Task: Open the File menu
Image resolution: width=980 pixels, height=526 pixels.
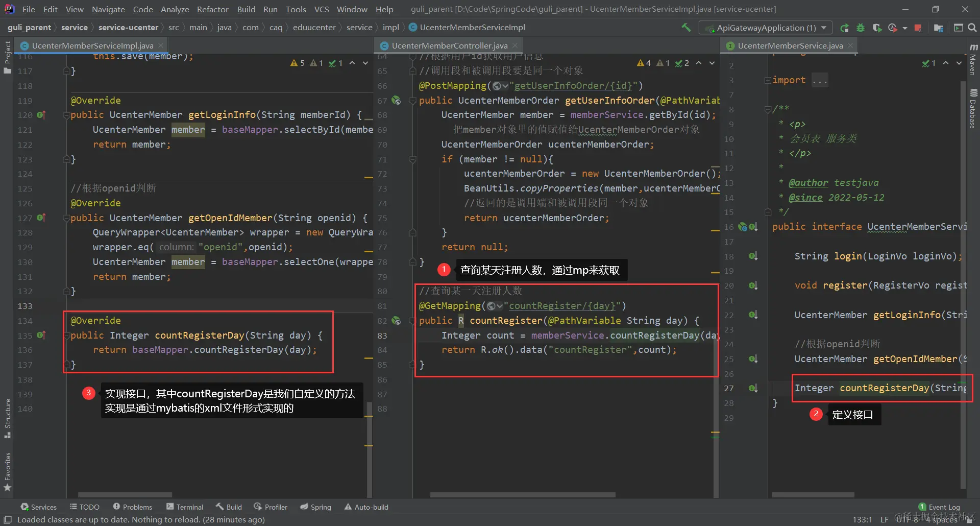Action: tap(29, 9)
